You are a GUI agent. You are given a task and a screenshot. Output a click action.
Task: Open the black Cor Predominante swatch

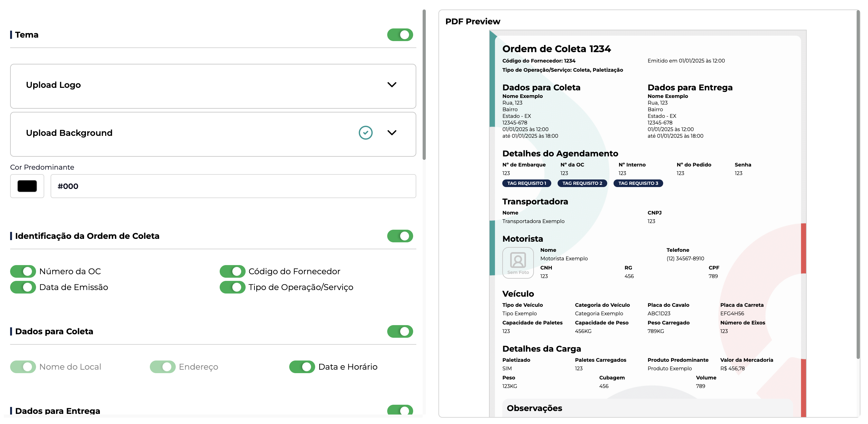27,186
